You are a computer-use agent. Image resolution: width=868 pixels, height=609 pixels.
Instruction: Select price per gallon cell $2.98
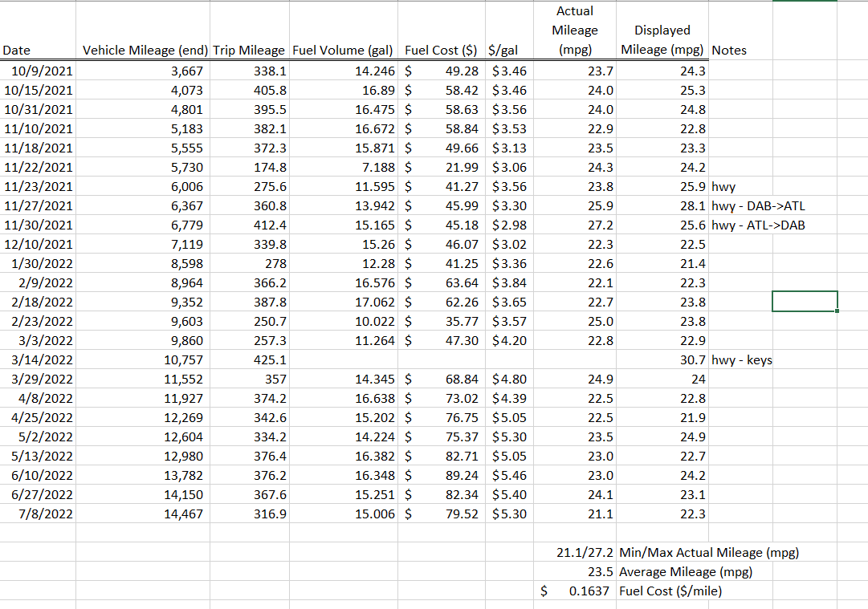click(510, 225)
